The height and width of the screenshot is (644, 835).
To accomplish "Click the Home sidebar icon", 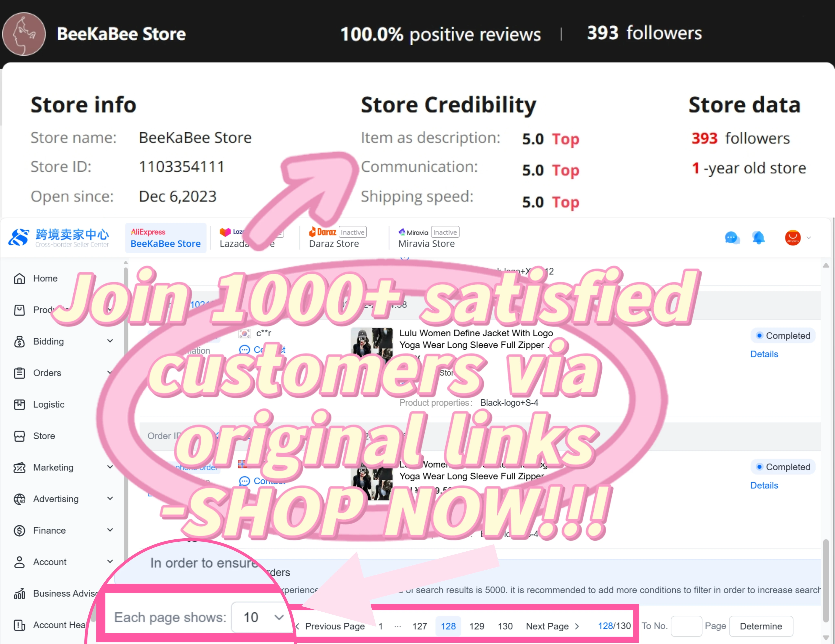I will click(x=19, y=279).
